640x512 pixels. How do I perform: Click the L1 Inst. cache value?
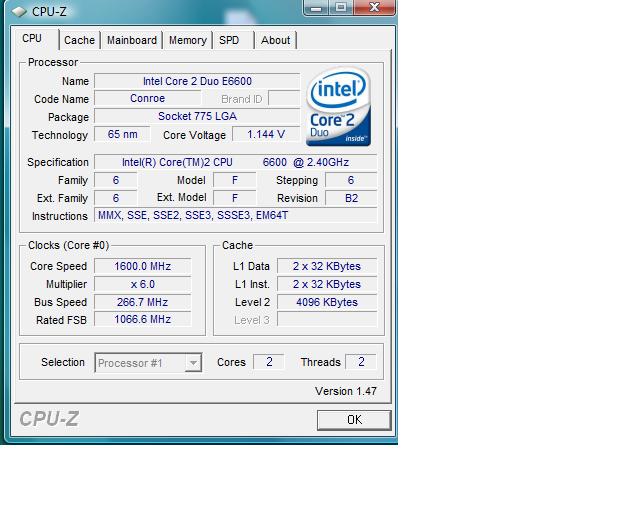point(327,284)
